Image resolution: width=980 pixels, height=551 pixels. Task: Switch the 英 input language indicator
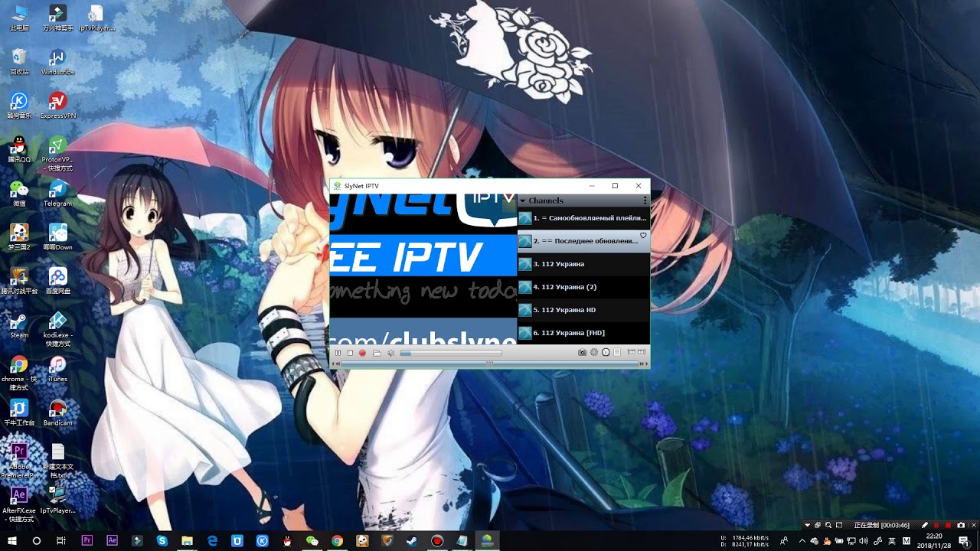pos(892,541)
